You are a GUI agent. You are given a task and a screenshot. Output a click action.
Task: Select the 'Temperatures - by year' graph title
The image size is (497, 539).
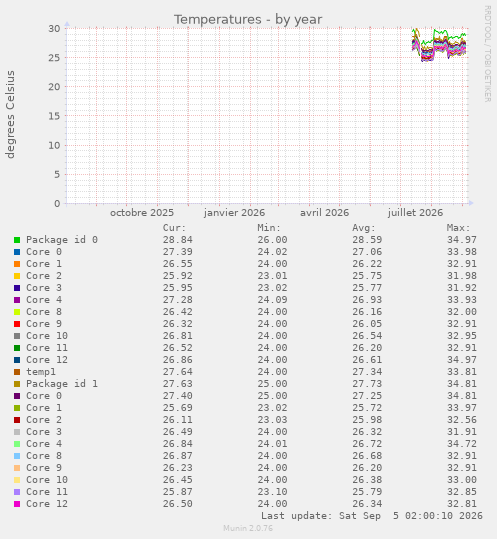tap(248, 20)
